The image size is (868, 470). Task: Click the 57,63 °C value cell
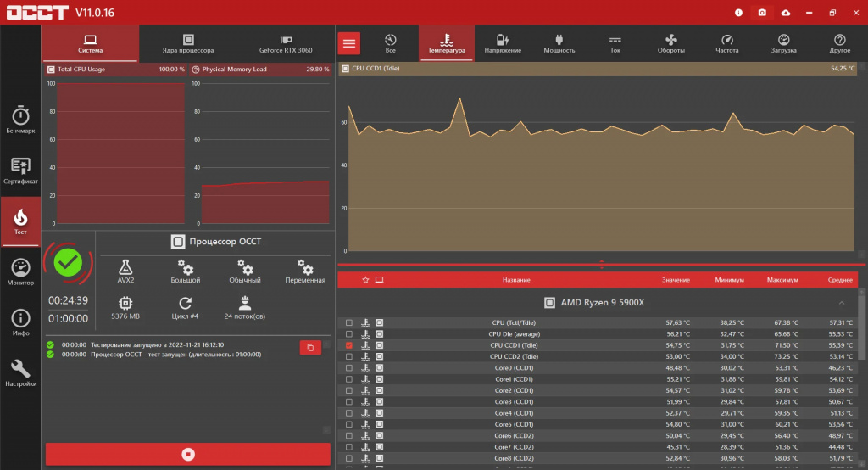pyautogui.click(x=677, y=322)
